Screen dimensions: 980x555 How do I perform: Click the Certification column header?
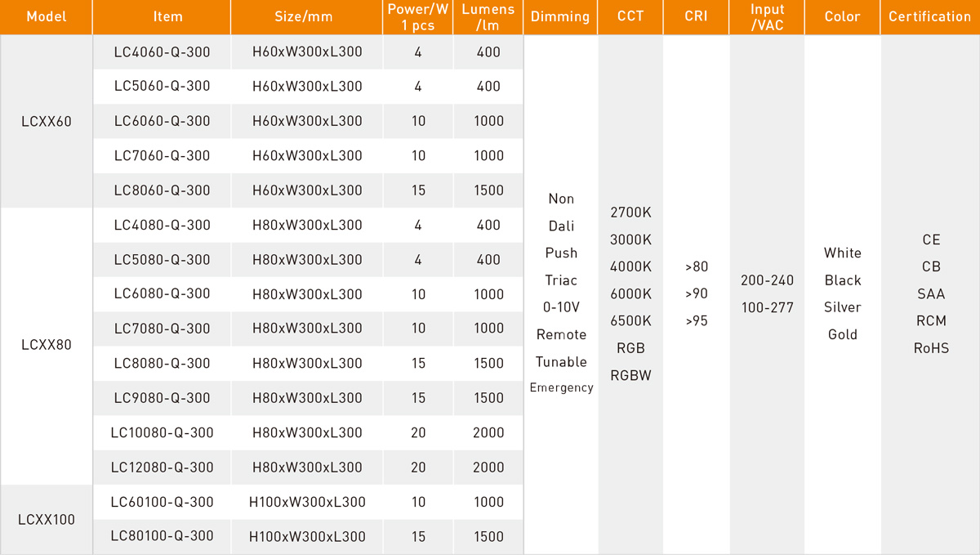[x=930, y=16]
